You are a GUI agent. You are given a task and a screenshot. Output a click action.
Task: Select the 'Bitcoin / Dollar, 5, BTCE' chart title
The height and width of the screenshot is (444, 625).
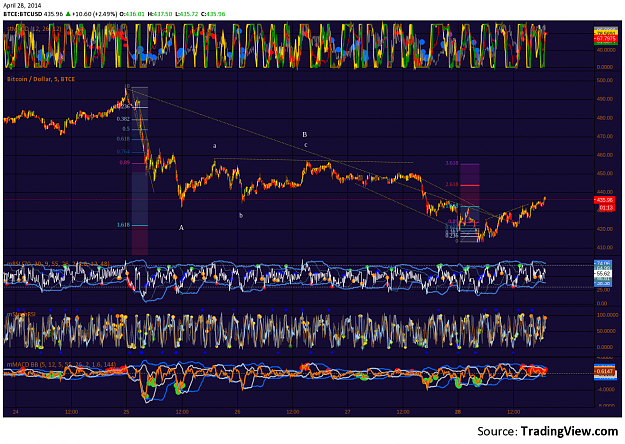[x=41, y=79]
